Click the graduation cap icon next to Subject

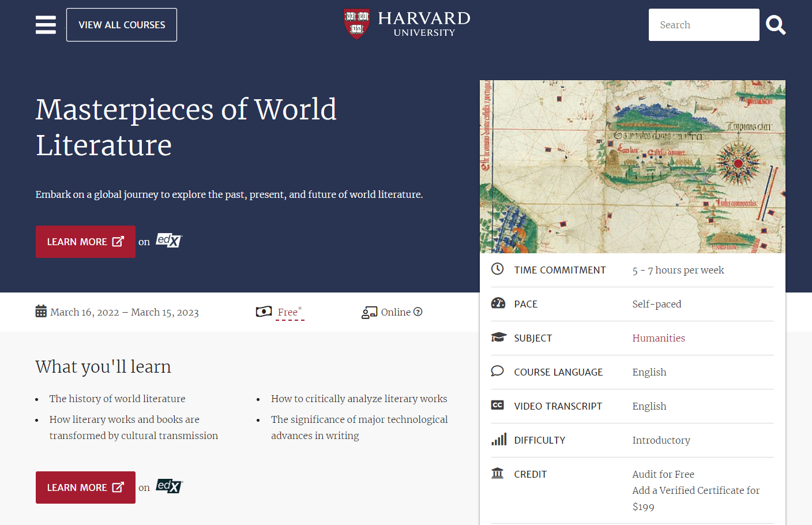point(497,337)
